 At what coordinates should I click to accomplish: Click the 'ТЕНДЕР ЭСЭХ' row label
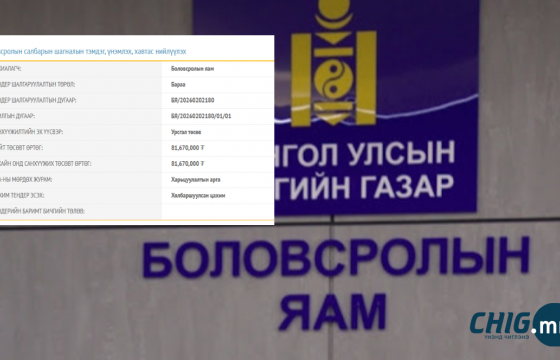point(22,195)
